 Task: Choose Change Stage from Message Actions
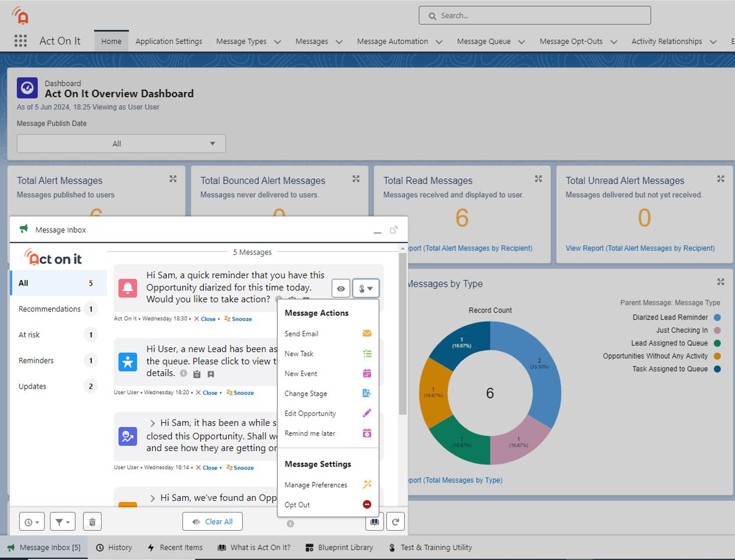pyautogui.click(x=328, y=393)
